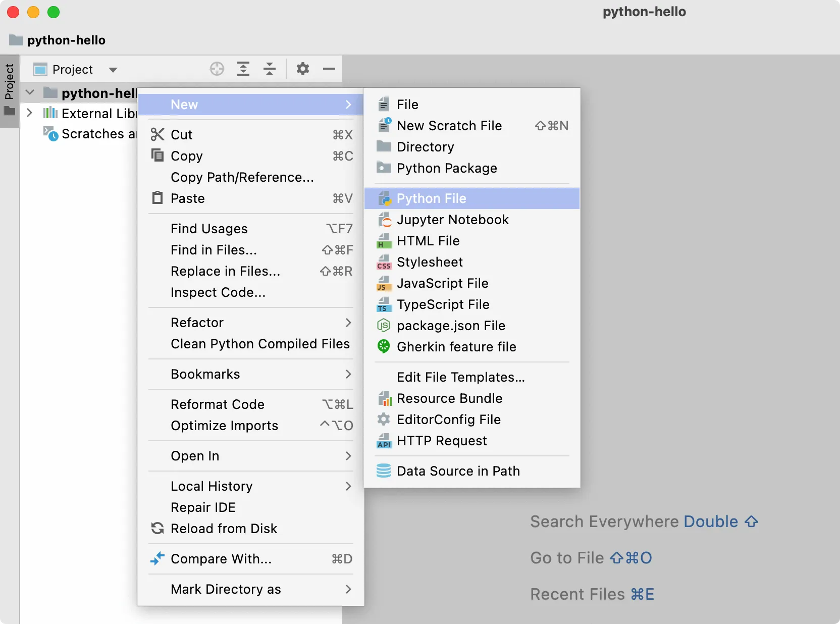
Task: Click the Select Opened File target icon
Action: tap(217, 69)
